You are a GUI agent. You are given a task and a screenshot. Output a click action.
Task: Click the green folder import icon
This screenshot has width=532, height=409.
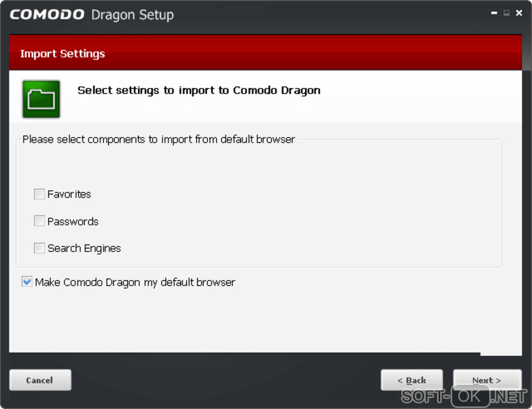(41, 99)
